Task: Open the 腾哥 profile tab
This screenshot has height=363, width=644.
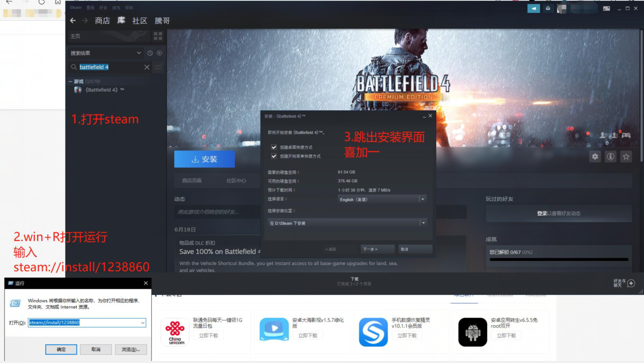Action: 162,21
